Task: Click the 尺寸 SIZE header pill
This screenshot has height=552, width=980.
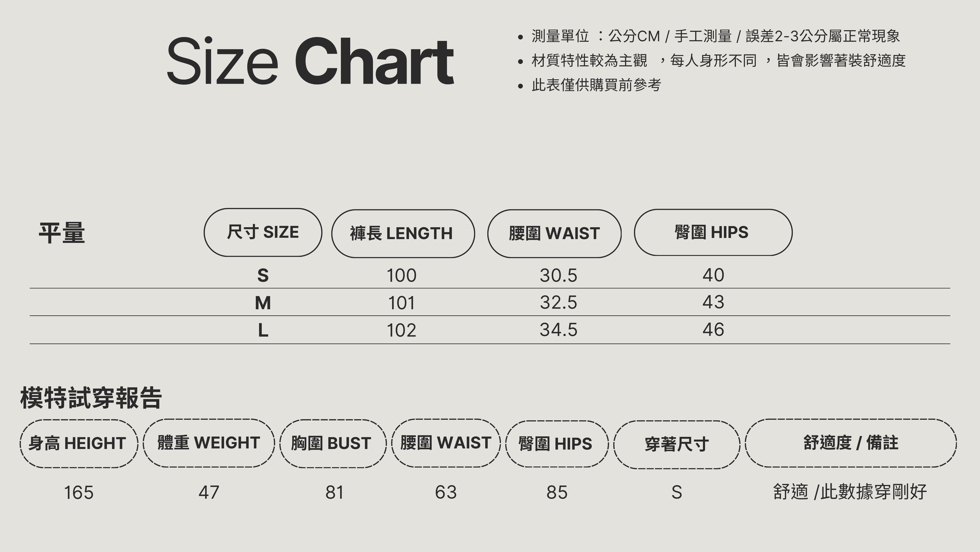Action: click(263, 233)
